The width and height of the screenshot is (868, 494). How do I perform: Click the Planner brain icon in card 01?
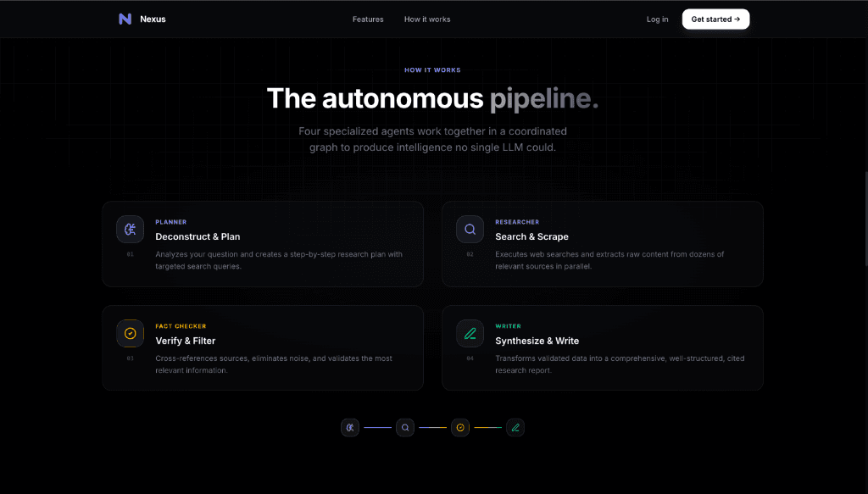coord(130,229)
